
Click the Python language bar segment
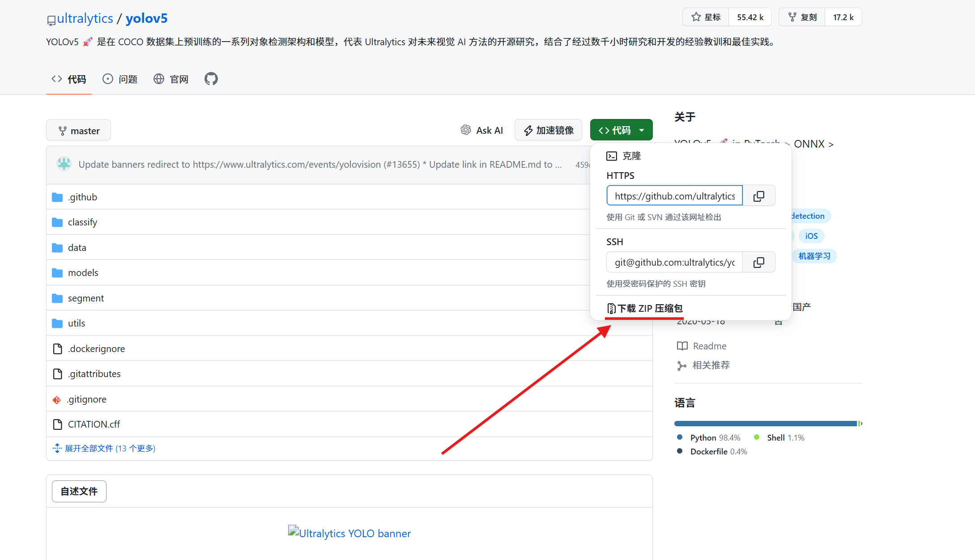(765, 424)
